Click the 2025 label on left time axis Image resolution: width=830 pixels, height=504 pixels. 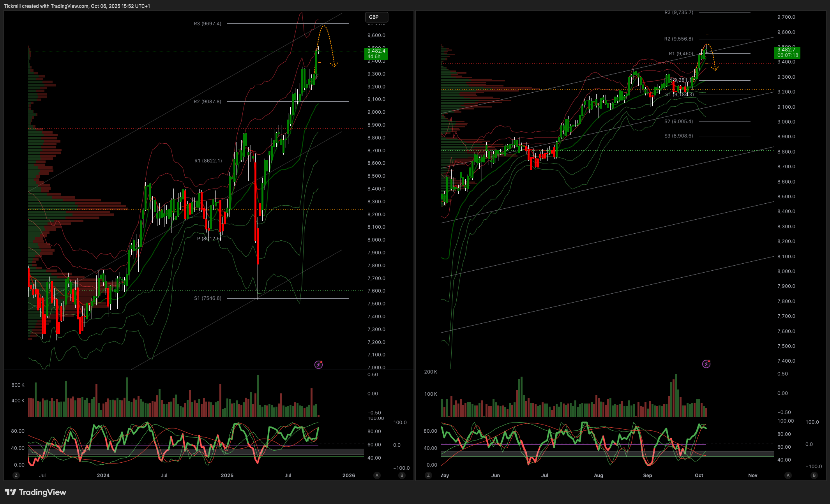[x=227, y=475]
